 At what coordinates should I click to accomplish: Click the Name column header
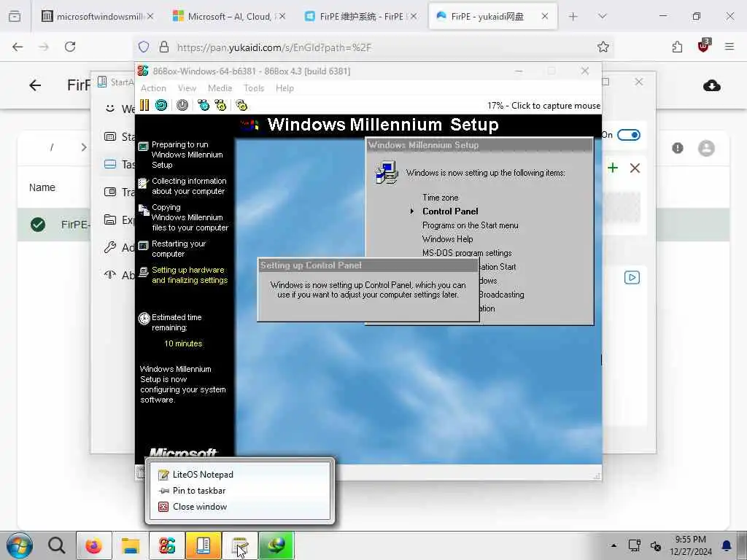pyautogui.click(x=42, y=187)
